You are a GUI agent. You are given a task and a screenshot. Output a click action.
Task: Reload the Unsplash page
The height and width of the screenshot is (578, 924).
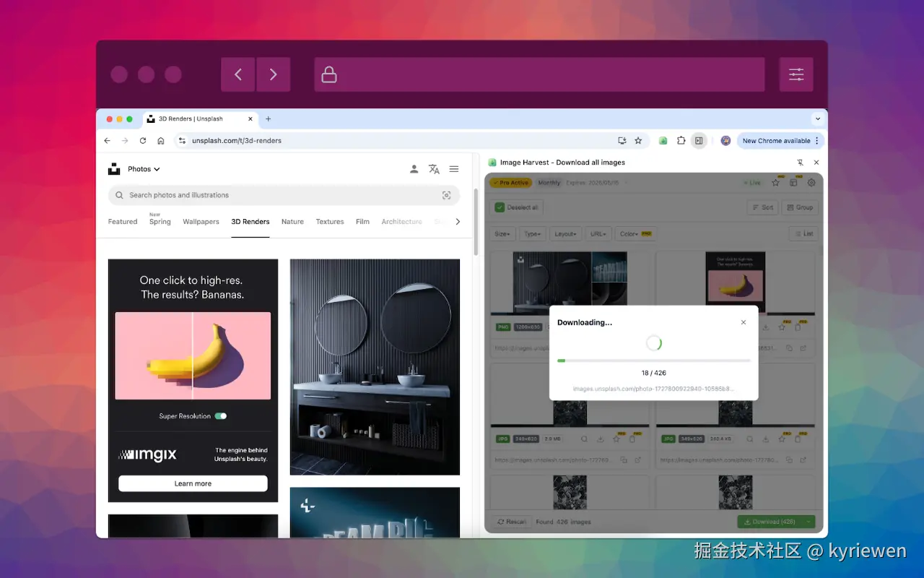pos(143,141)
